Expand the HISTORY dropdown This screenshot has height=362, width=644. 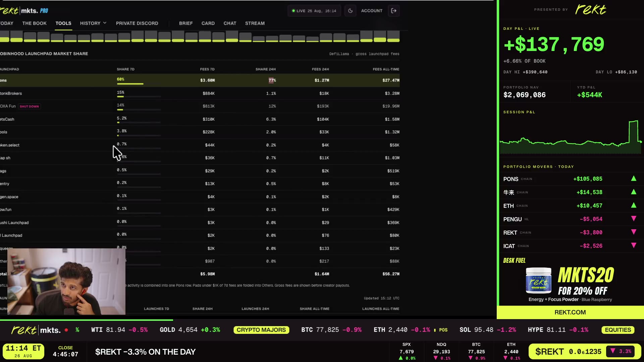(x=93, y=23)
